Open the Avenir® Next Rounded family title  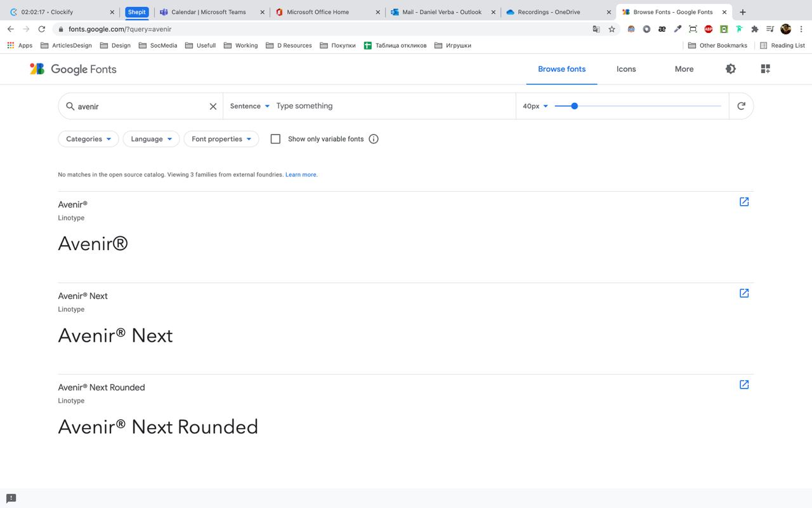(101, 387)
